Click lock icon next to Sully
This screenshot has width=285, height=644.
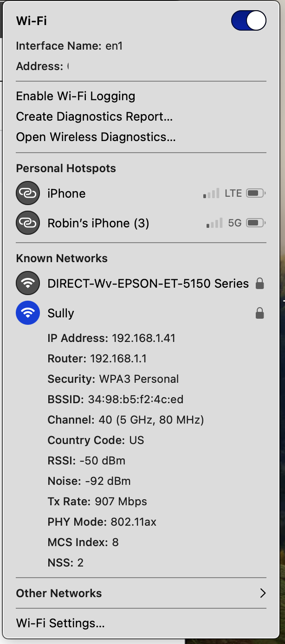260,313
